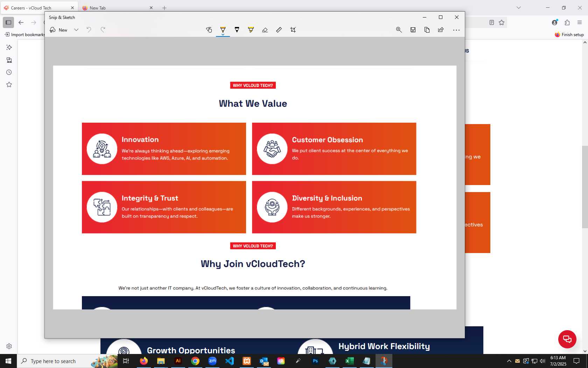The width and height of the screenshot is (588, 368).
Task: Bookmark this page with the star icon
Action: coord(502,22)
